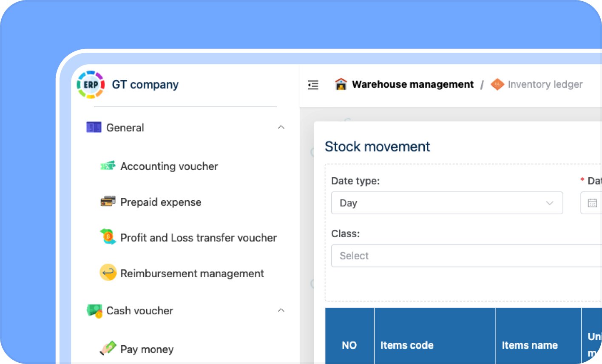This screenshot has width=602, height=364.
Task: Click the Inventory ledger orange diamond icon
Action: tap(497, 84)
